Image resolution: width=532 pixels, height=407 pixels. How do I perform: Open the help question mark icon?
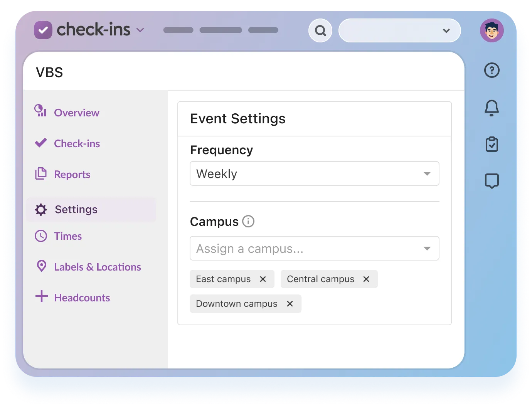pyautogui.click(x=492, y=71)
